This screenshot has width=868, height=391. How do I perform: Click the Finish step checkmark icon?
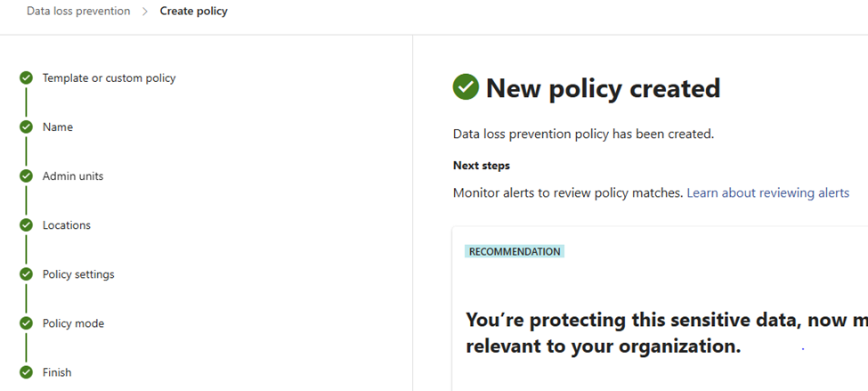click(26, 372)
